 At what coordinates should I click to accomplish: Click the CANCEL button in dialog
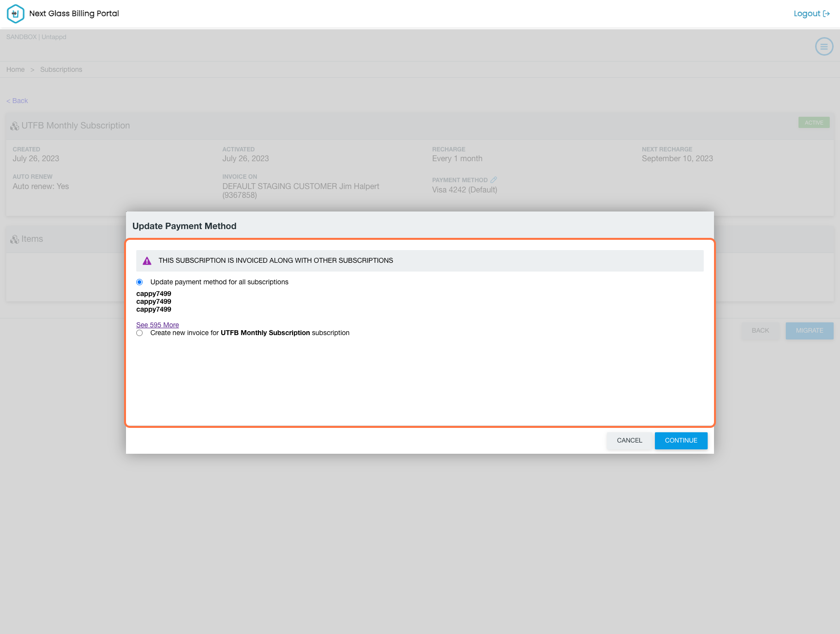coord(630,441)
